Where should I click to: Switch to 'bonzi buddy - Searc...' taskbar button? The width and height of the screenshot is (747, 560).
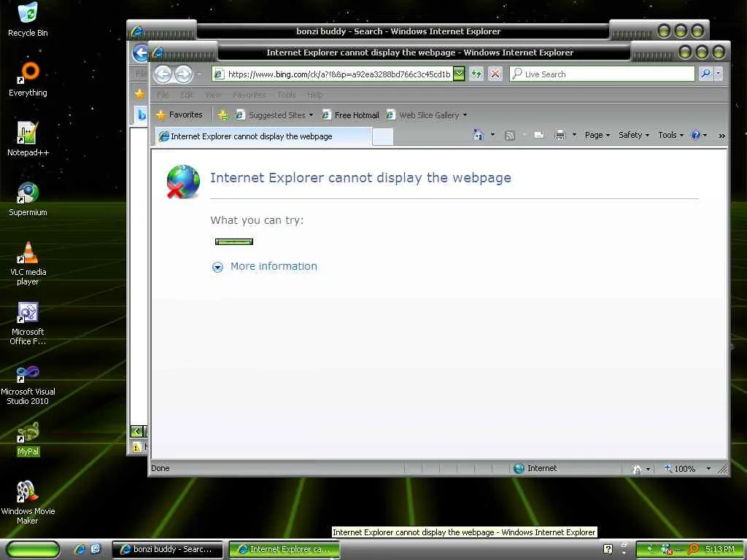[x=168, y=549]
